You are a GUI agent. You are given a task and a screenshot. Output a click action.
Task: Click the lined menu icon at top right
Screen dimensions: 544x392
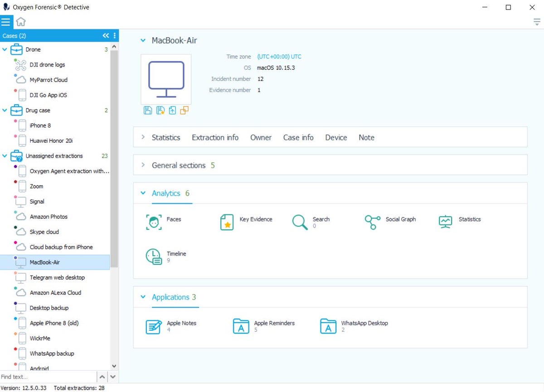537,22
